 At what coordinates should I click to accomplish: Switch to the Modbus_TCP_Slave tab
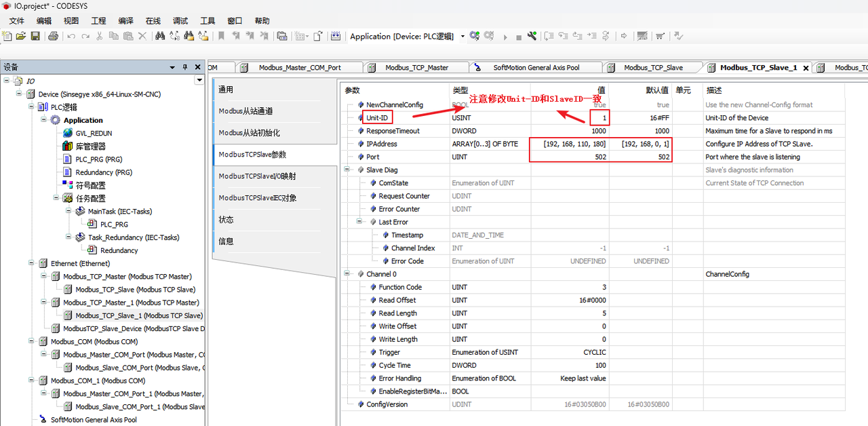click(653, 68)
